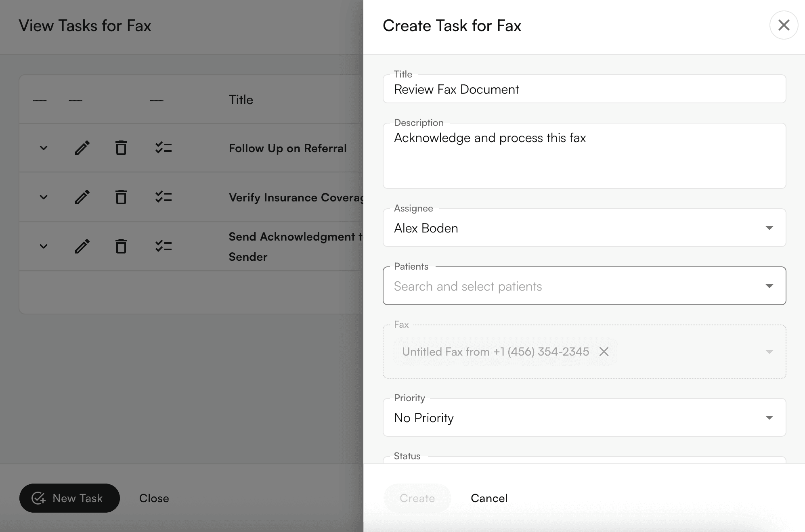Edit the Send Acknowledgment to Sender task

coord(82,246)
